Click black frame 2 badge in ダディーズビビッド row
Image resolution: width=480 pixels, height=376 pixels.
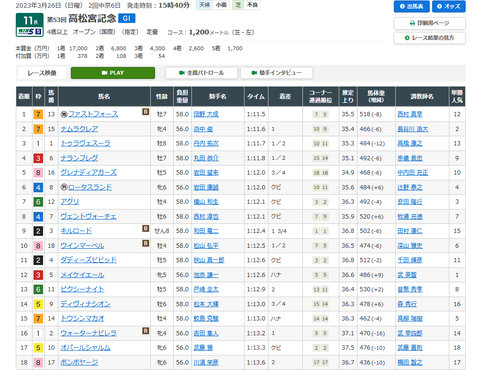(x=38, y=260)
